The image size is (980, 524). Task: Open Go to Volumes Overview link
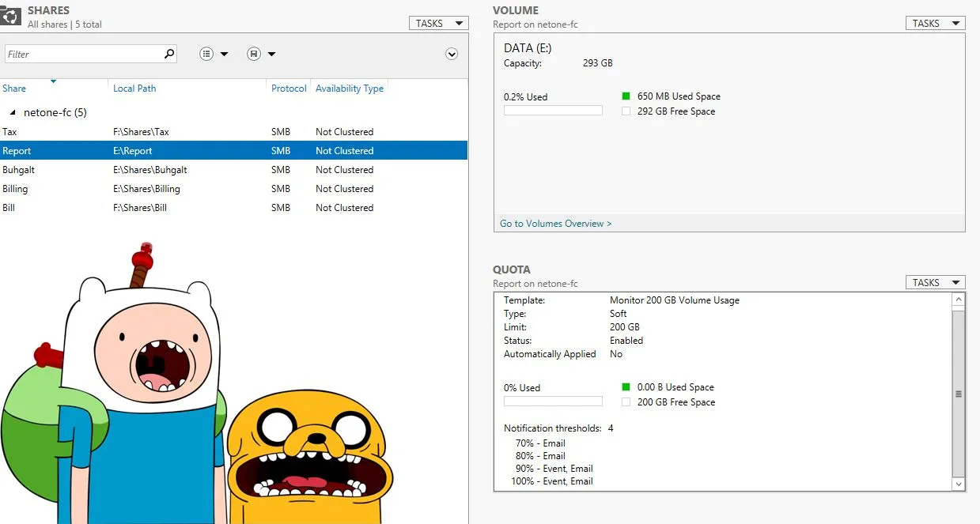[556, 224]
